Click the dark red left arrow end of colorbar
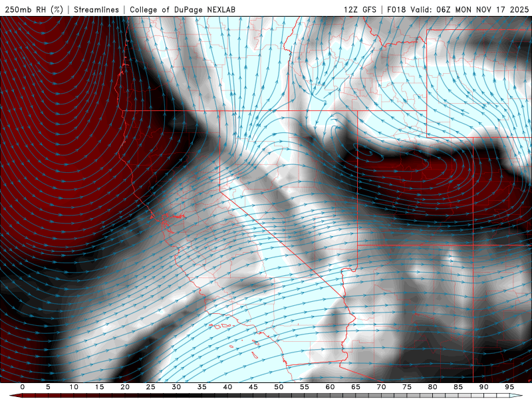 (x=15, y=396)
